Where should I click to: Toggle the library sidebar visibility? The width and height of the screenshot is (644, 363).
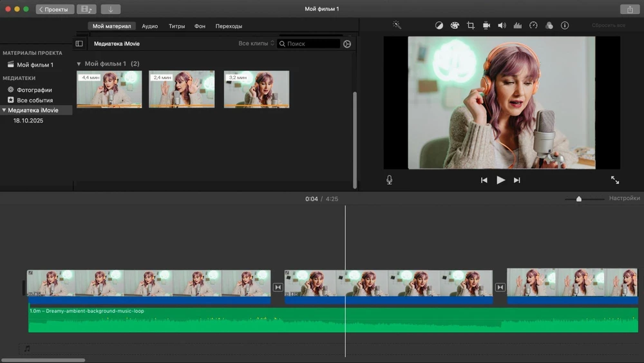(x=79, y=44)
